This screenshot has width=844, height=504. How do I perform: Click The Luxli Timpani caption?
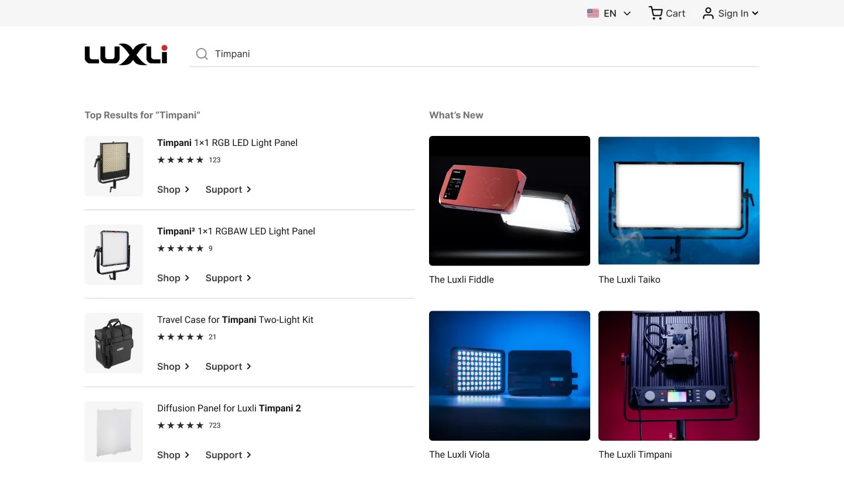tap(635, 455)
